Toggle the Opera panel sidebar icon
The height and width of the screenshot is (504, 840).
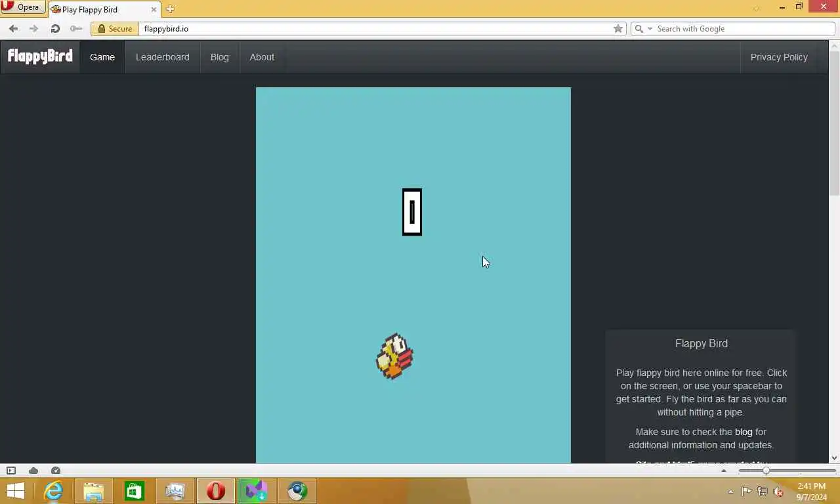[x=11, y=471]
